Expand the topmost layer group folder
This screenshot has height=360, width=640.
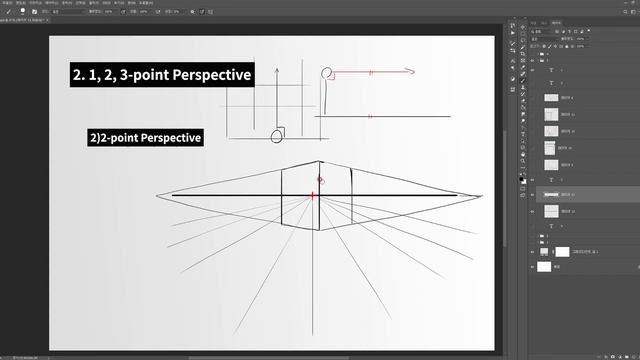tap(538, 54)
